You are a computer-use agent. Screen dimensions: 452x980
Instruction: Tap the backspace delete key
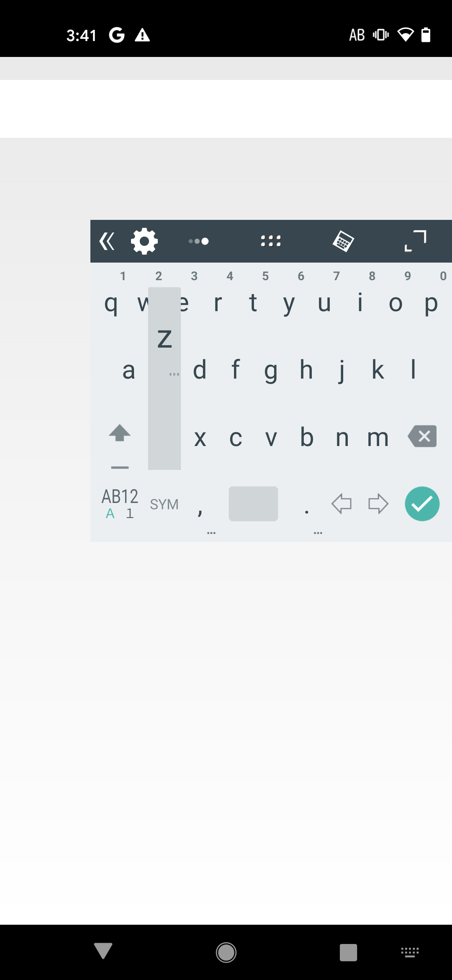pos(422,436)
